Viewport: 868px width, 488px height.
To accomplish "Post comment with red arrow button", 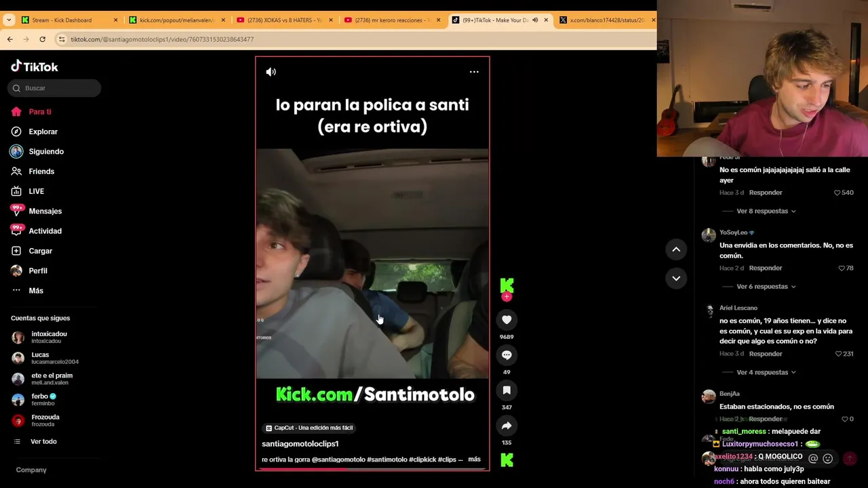I will click(x=849, y=459).
